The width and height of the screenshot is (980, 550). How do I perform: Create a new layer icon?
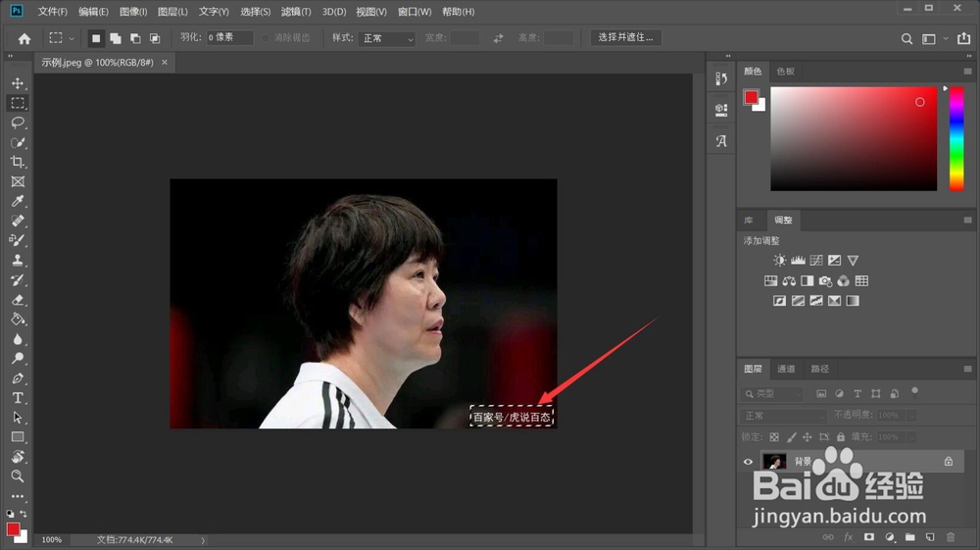coord(930,537)
